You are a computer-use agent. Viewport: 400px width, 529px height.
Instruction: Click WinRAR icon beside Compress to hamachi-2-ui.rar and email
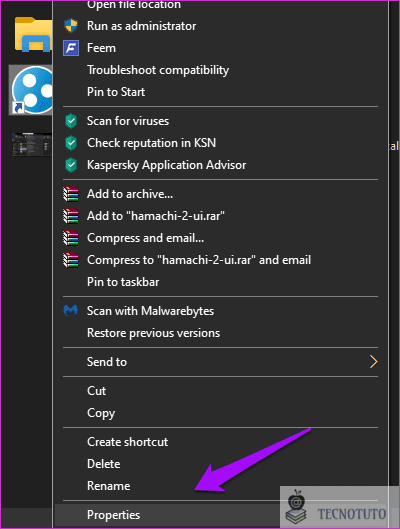click(71, 260)
